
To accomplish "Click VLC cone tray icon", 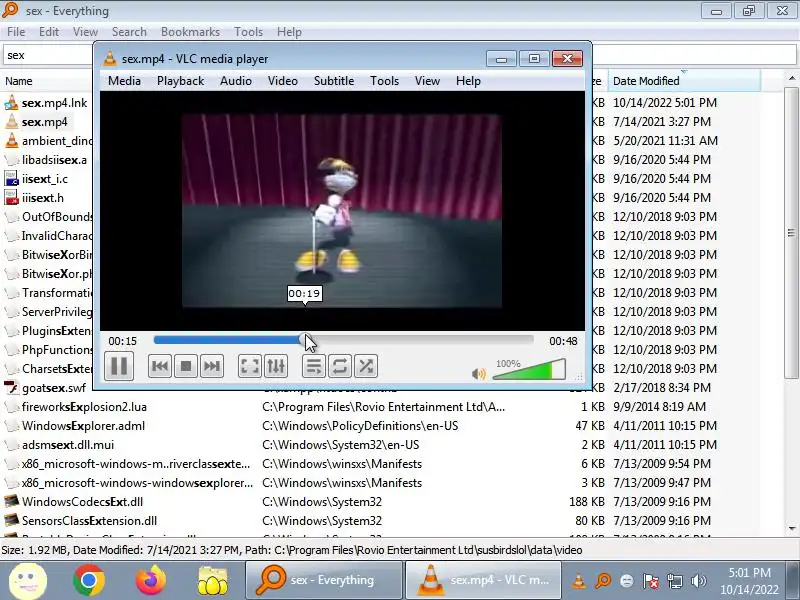I will click(x=579, y=581).
